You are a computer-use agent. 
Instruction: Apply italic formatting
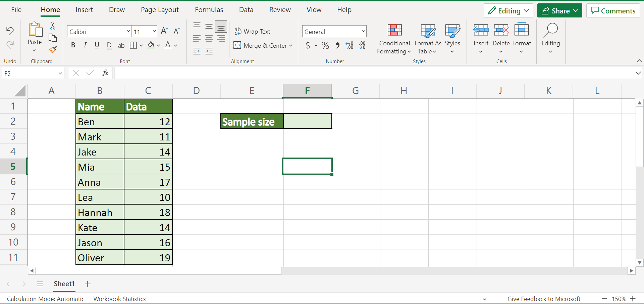pos(85,45)
